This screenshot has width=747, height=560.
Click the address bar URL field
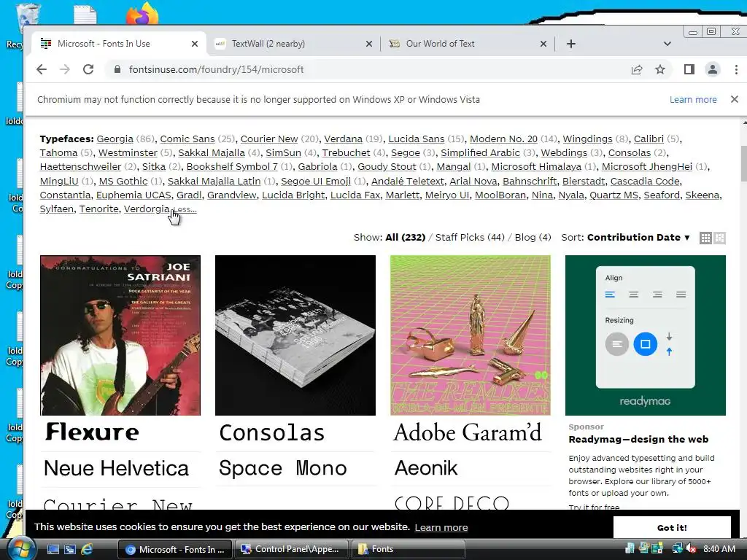[371, 69]
